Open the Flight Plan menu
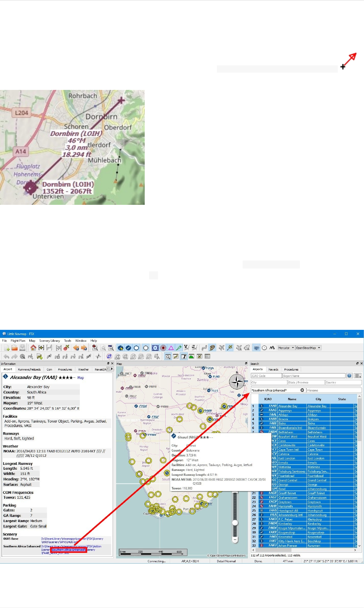Screen dimensions: 364x608 tap(18, 341)
